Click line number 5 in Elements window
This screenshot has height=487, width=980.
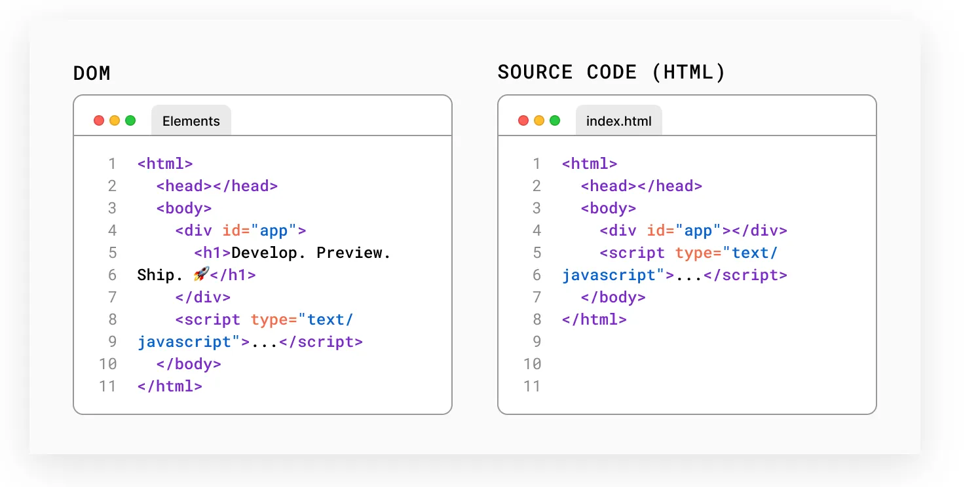[x=112, y=253]
